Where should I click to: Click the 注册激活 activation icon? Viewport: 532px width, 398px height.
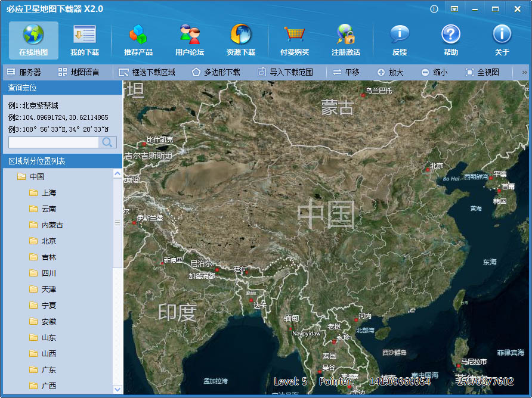pos(346,35)
